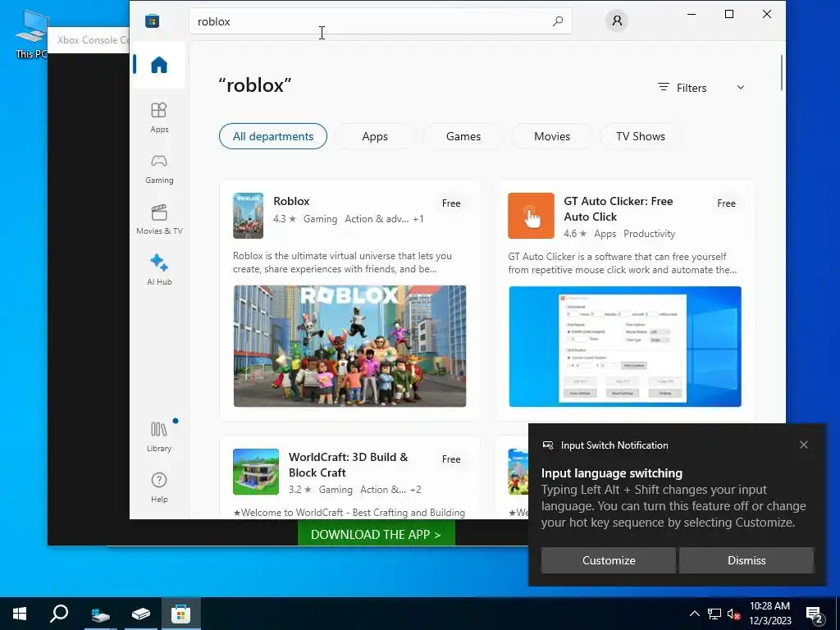Open the Help sidebar item
This screenshot has height=630, width=840.
159,487
